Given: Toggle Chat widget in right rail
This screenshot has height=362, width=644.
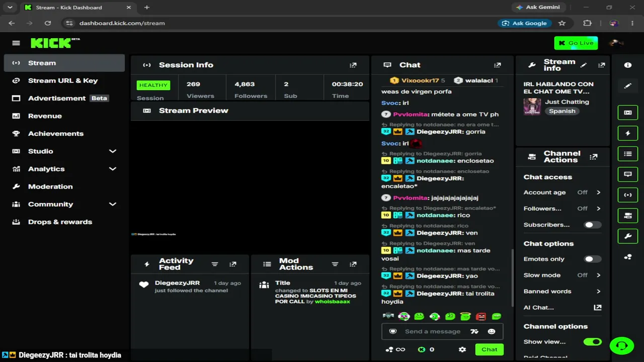Looking at the screenshot, I should tap(628, 174).
